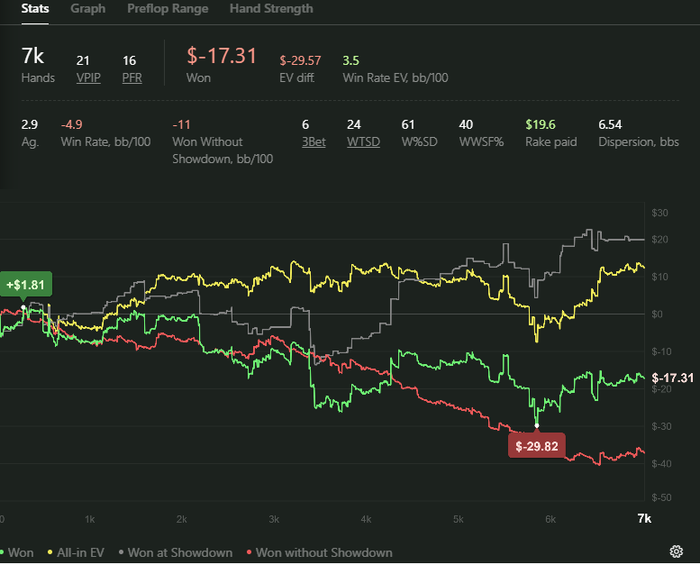Screen dimensions: 700x565
Task: Toggle the Won at Showdown legend entry
Action: coord(175,553)
